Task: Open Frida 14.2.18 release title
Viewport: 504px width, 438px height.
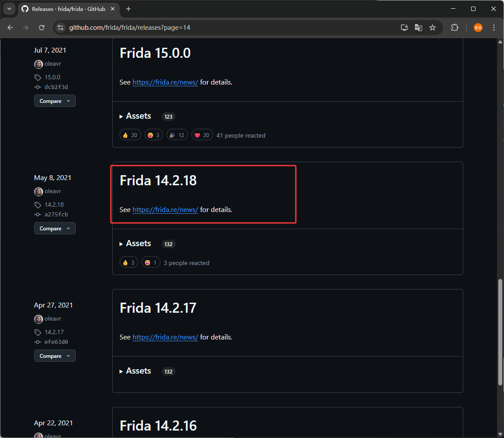Action: pyautogui.click(x=158, y=180)
